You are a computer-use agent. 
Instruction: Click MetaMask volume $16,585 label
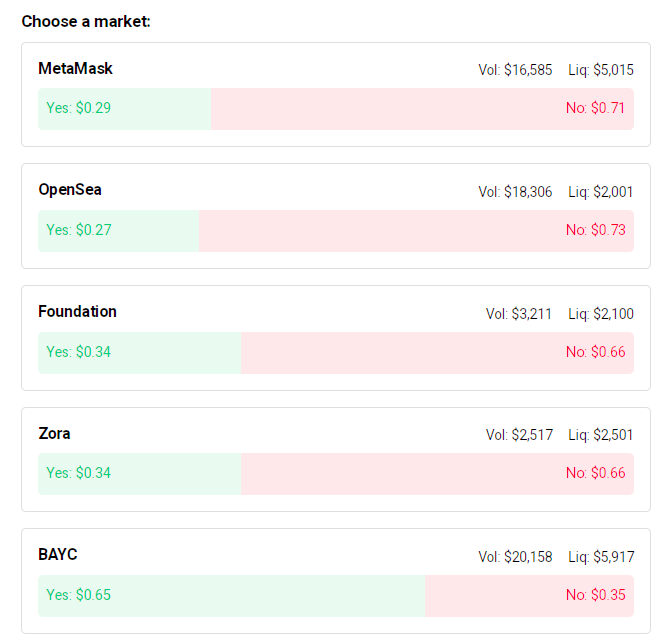tap(515, 70)
